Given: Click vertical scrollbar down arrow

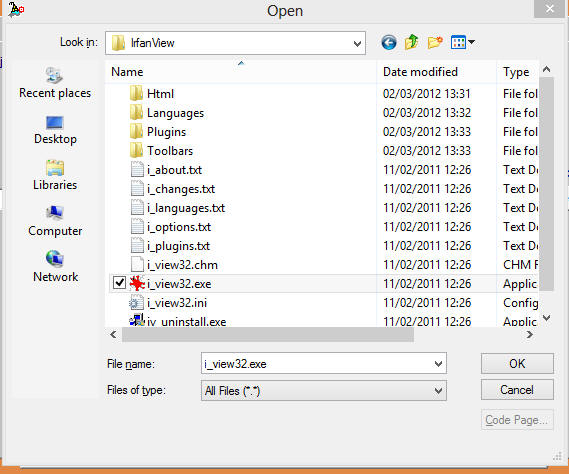Looking at the screenshot, I should pos(547,318).
